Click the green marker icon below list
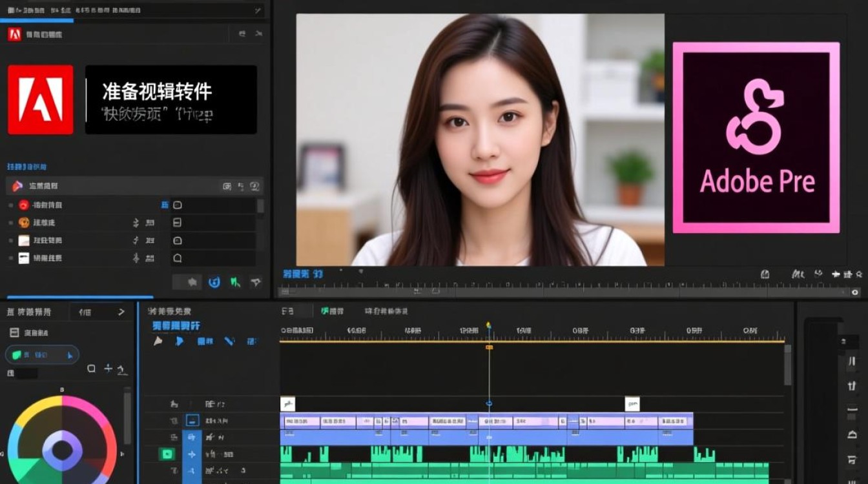This screenshot has height=484, width=868. 236,282
